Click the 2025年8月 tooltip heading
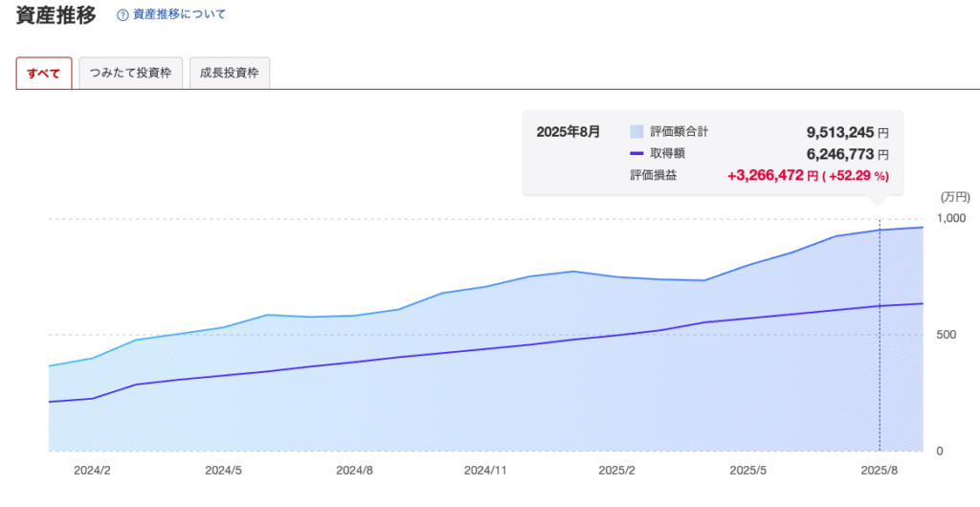Screen dimensions: 980x507 pyautogui.click(x=568, y=132)
